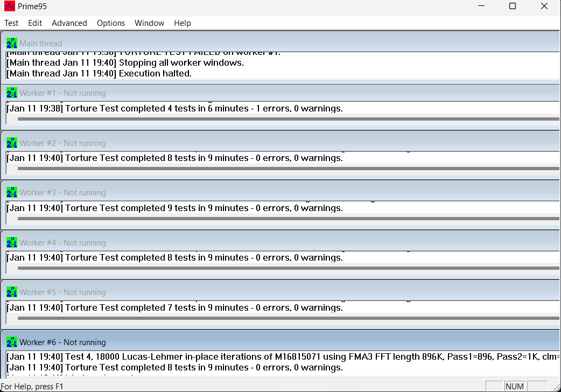Activate the Worker #5 - Not running title bar
Viewport: 561px width, 392px height.
pyautogui.click(x=281, y=292)
